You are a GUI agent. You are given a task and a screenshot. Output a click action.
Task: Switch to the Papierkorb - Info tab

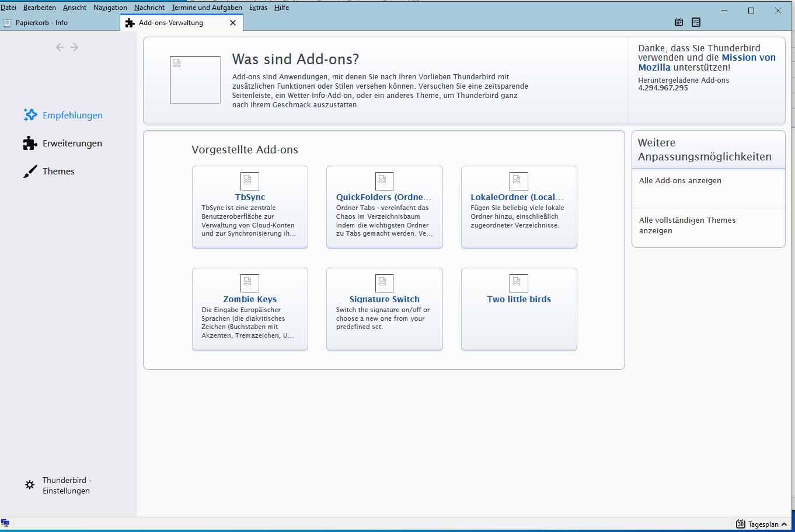coord(60,23)
